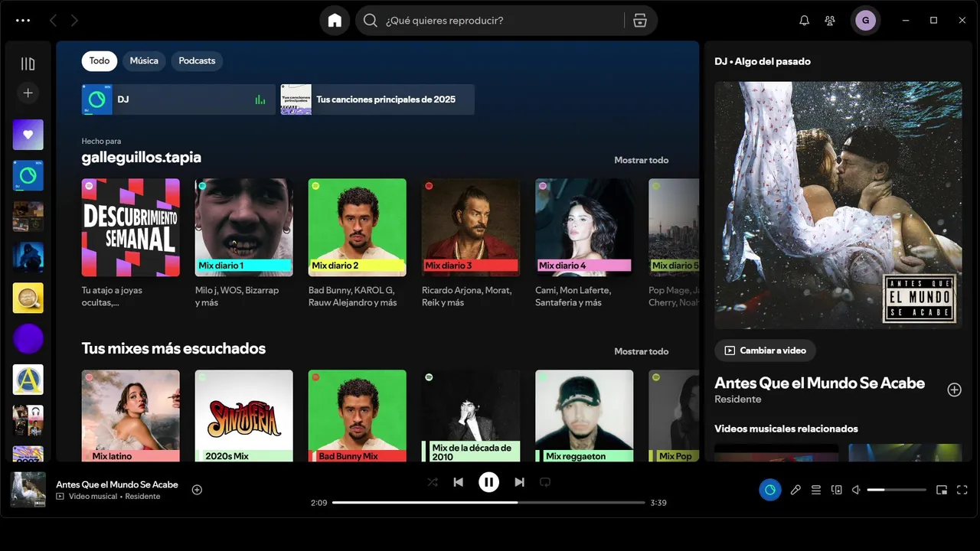
Task: Open 2020s Mix card
Action: click(244, 416)
